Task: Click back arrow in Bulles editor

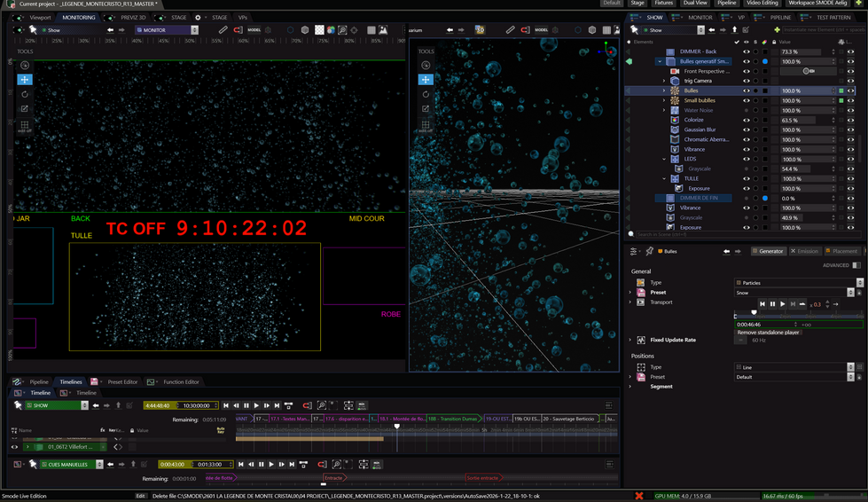Action: [727, 251]
